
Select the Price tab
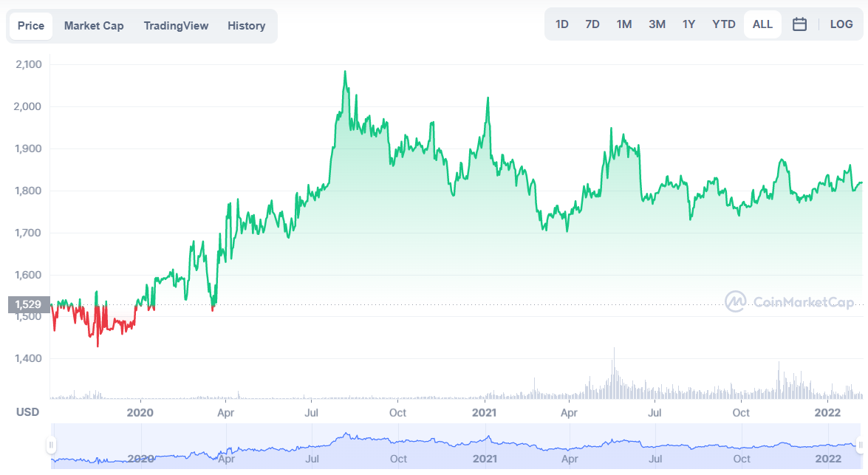(x=31, y=26)
